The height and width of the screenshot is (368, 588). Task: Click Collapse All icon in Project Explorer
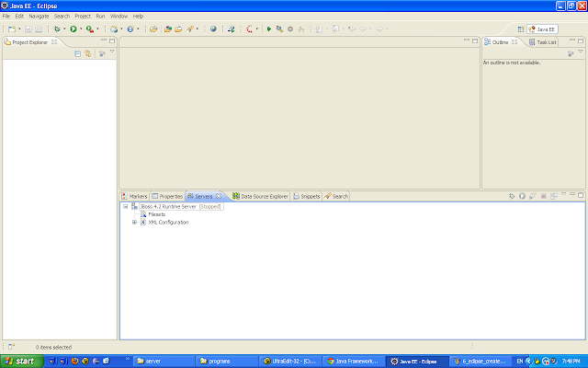pos(77,53)
